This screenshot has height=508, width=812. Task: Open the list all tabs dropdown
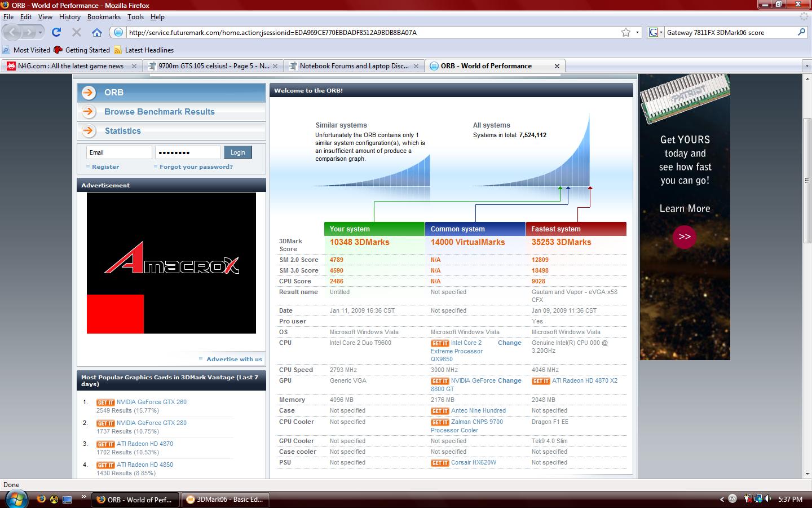[x=806, y=66]
